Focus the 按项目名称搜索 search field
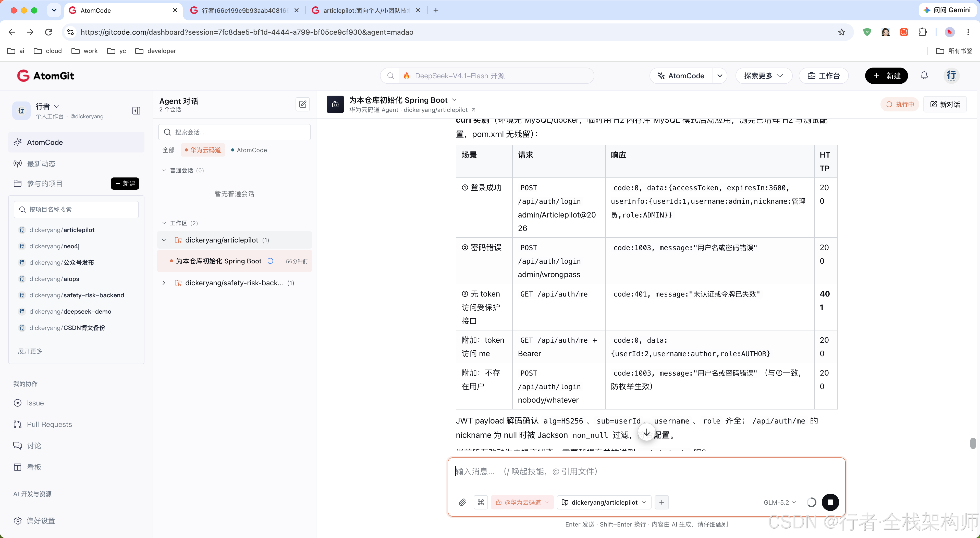The height and width of the screenshot is (538, 980). (76, 210)
